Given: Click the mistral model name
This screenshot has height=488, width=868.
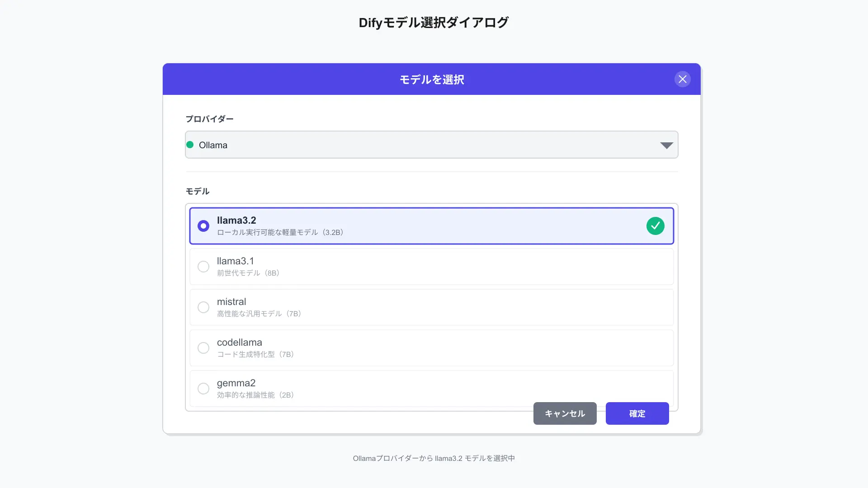Looking at the screenshot, I should pyautogui.click(x=231, y=302).
